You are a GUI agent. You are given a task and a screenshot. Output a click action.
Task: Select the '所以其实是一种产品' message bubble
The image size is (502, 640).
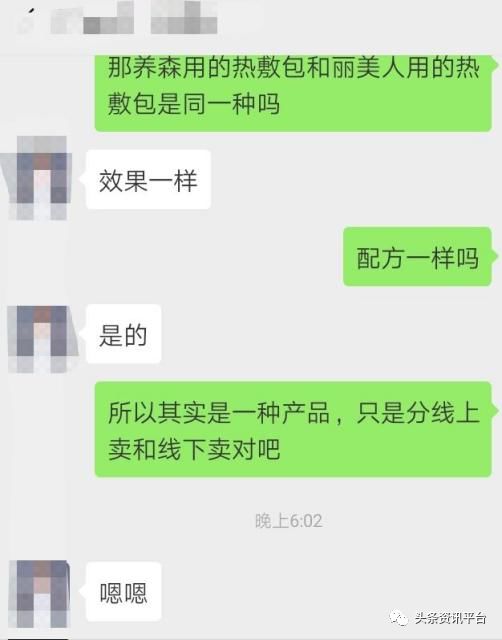293,429
